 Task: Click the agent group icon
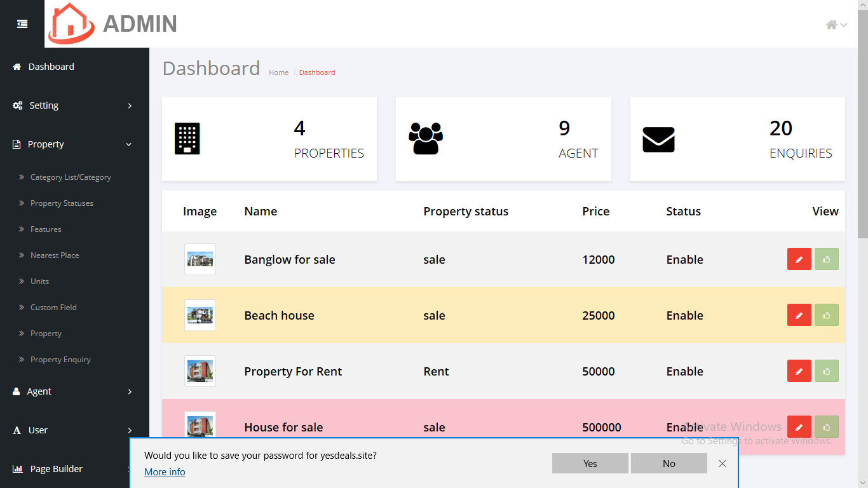[425, 139]
